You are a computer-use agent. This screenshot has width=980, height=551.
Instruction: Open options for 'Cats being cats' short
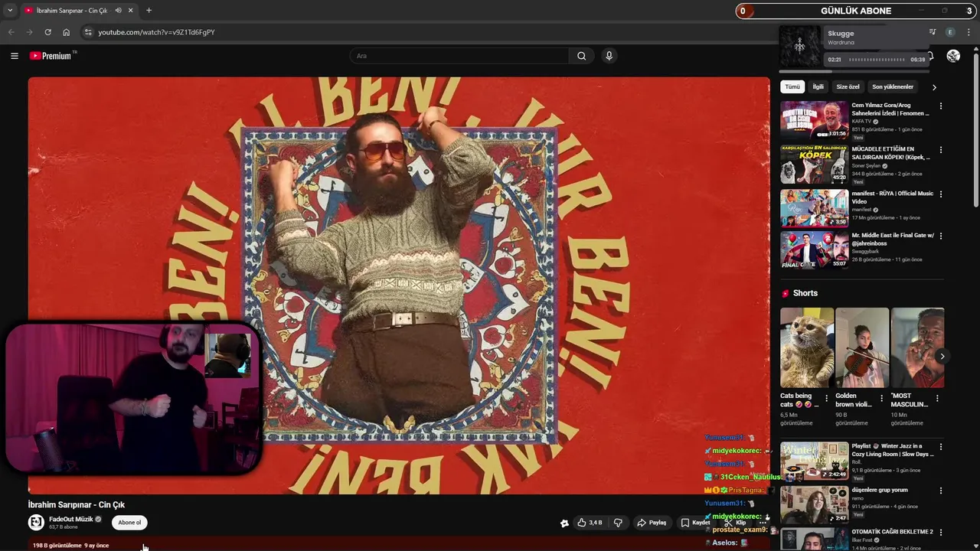(826, 398)
